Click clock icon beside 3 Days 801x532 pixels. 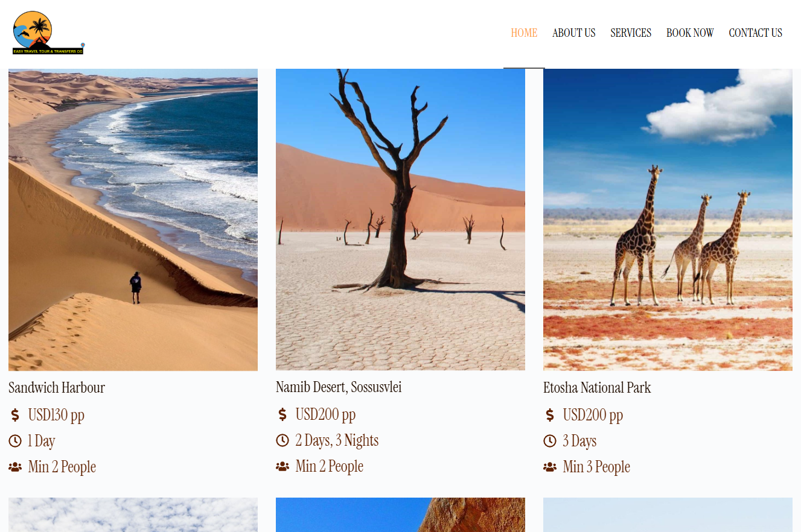pyautogui.click(x=550, y=441)
